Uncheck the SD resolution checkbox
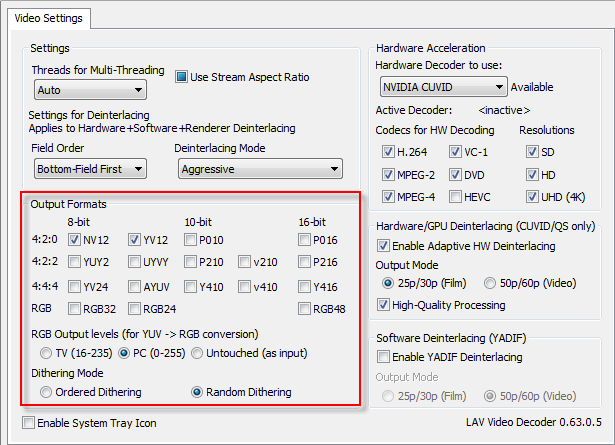 532,152
